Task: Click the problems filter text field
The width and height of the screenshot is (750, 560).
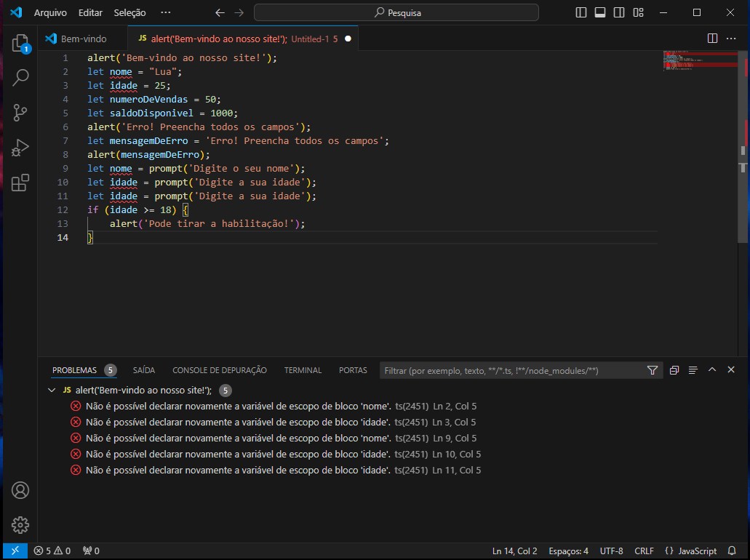Action: click(512, 371)
